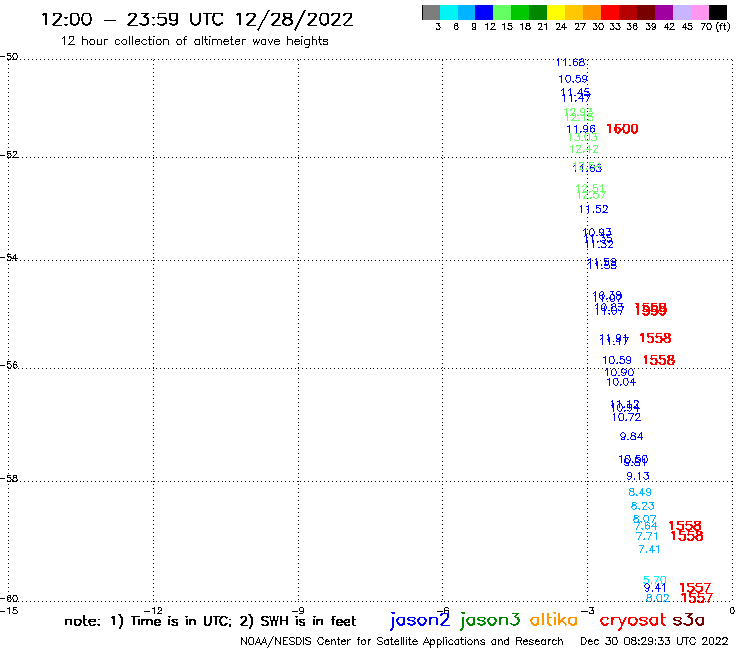The width and height of the screenshot is (740, 650).
Task: Click the light blue value '7.41'
Action: pos(649,549)
